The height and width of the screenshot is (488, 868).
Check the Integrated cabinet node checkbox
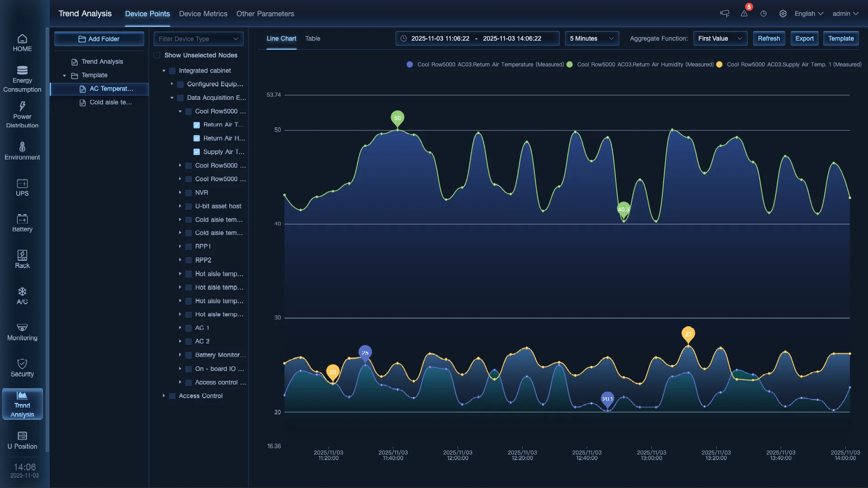pos(172,70)
